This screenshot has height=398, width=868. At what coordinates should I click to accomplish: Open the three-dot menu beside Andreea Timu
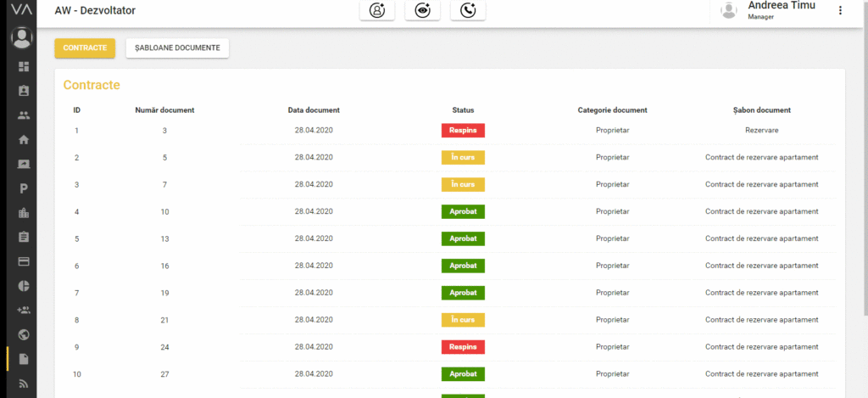tap(840, 10)
